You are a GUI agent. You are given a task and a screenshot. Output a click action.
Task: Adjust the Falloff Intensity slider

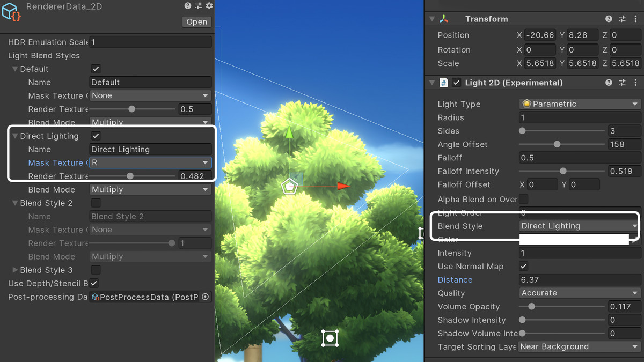point(562,171)
